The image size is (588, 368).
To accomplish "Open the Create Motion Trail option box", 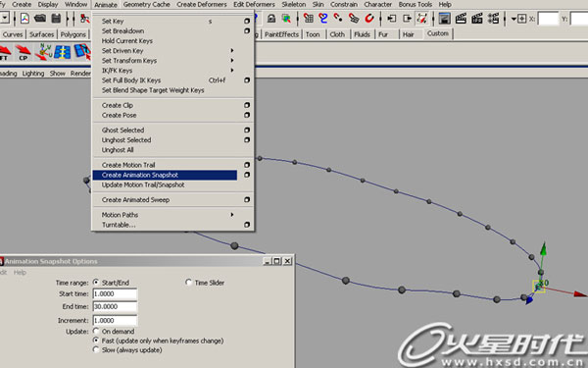I will 247,165.
